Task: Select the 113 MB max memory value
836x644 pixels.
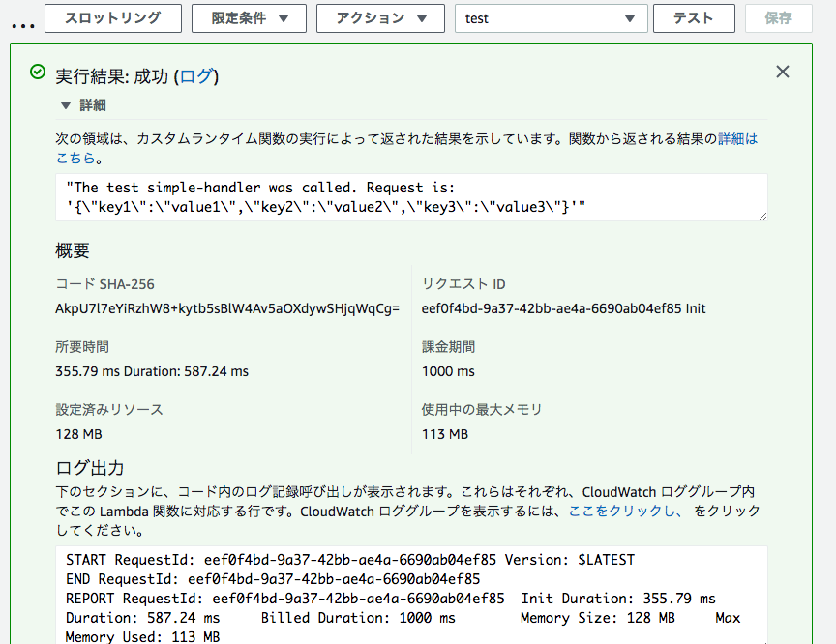Action: (x=445, y=434)
